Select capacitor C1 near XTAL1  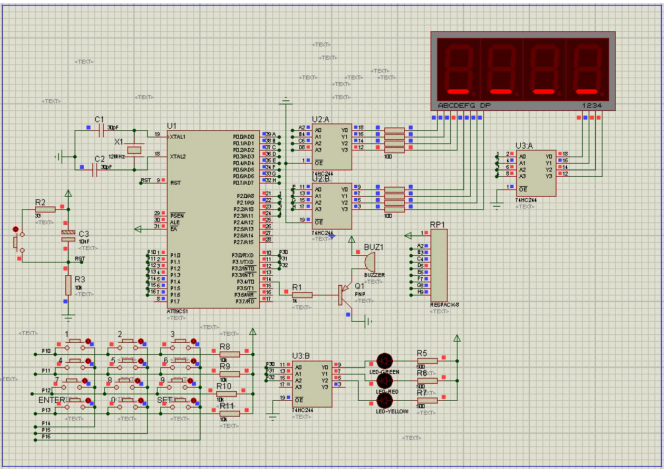(x=99, y=130)
